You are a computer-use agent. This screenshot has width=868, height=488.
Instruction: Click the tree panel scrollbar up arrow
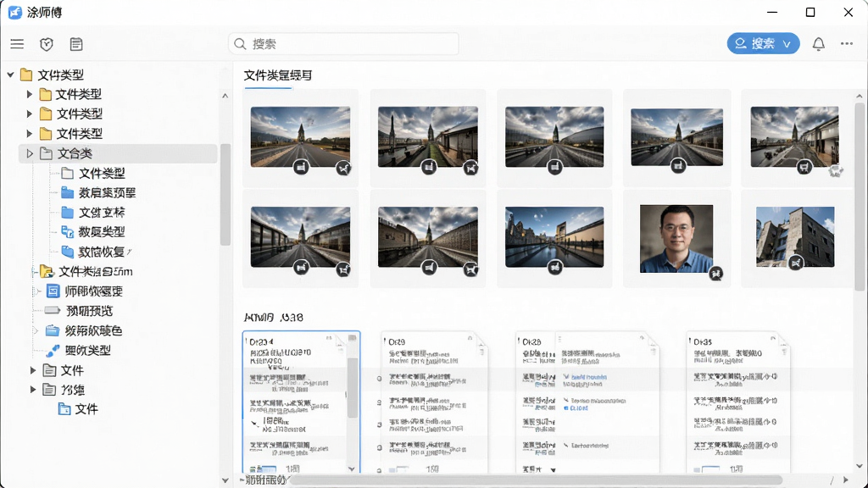[x=225, y=96]
